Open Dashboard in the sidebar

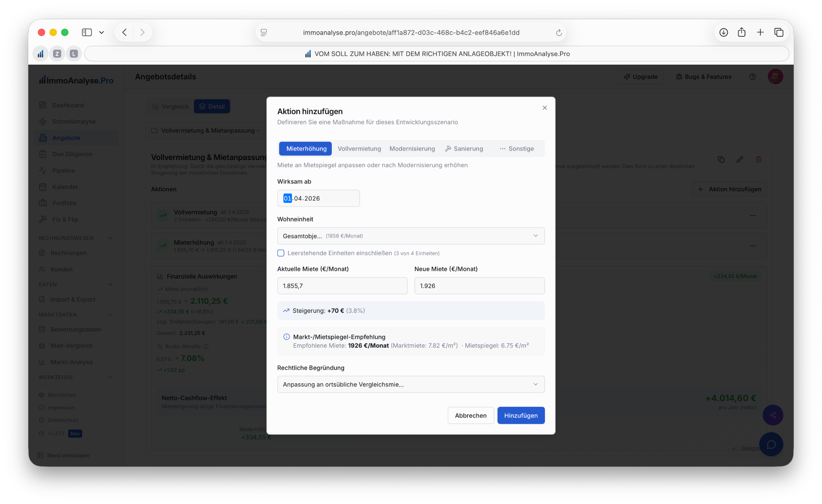point(76,105)
